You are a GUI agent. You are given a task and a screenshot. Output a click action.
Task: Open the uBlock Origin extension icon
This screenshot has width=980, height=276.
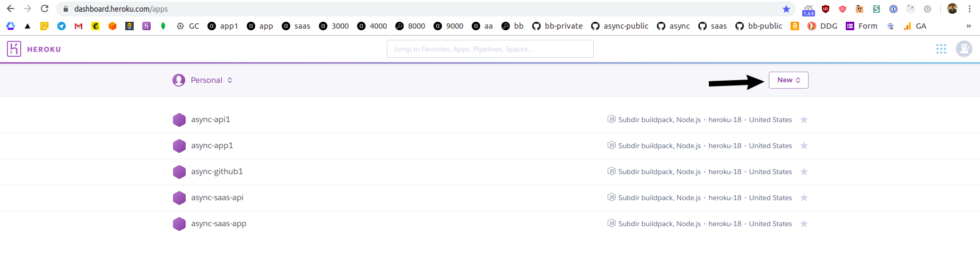click(826, 9)
